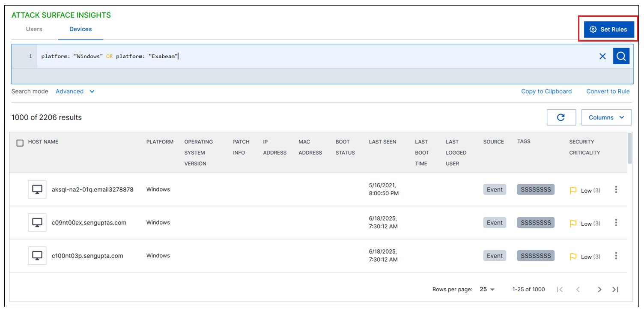Click the refresh results icon
The height and width of the screenshot is (311, 644).
click(561, 117)
